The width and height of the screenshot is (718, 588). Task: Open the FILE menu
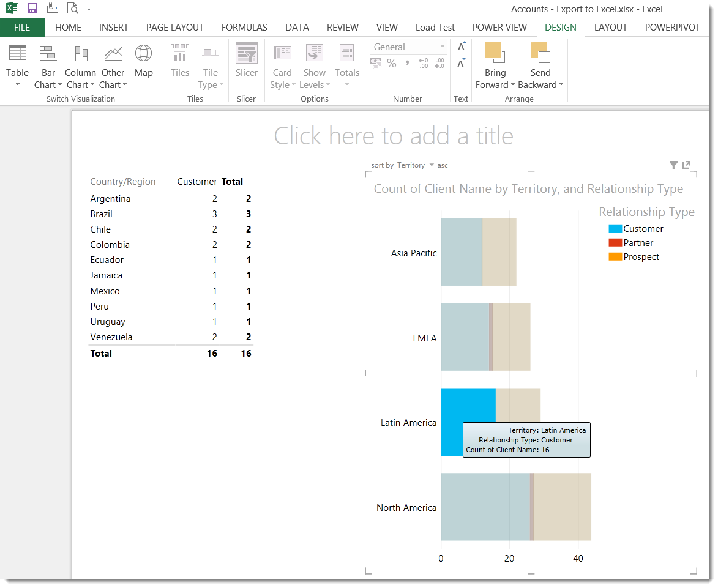pyautogui.click(x=22, y=28)
